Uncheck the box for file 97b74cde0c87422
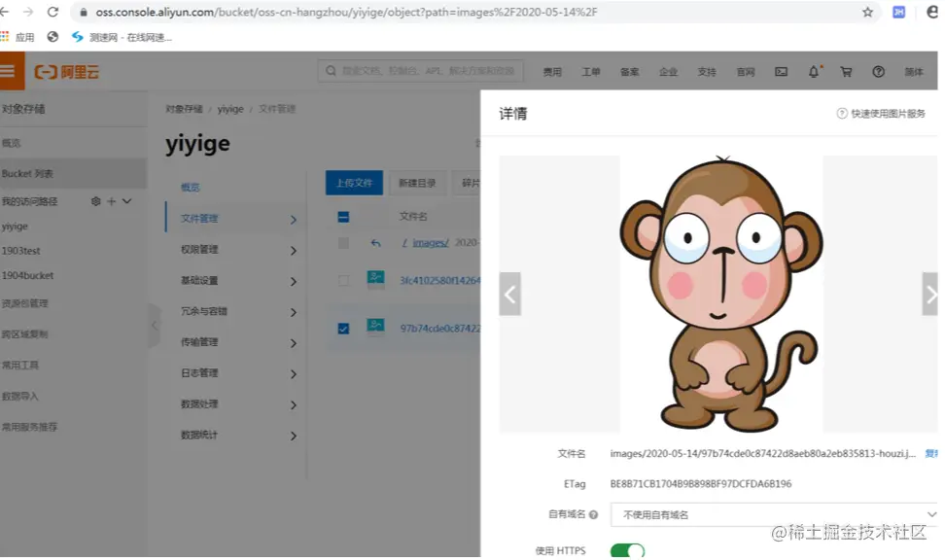The height and width of the screenshot is (560, 945). tap(343, 329)
